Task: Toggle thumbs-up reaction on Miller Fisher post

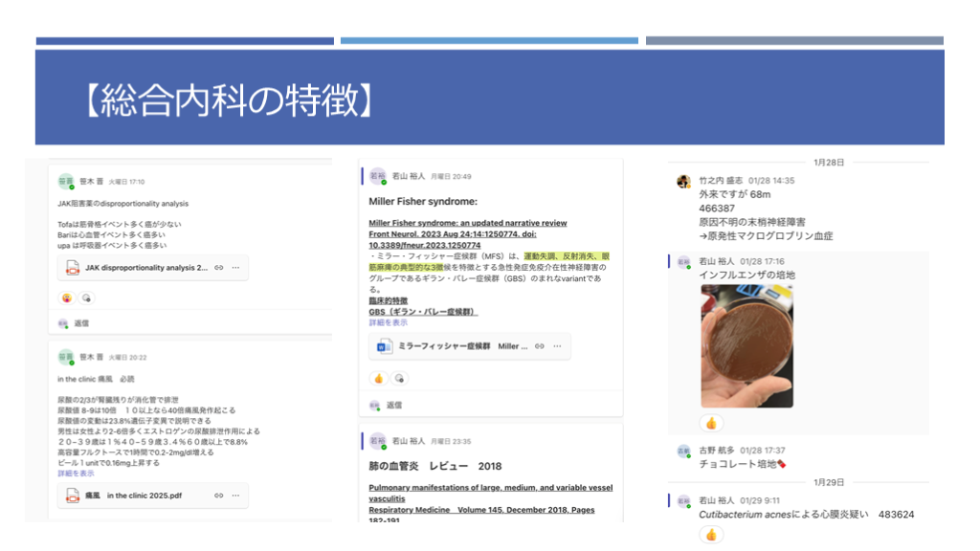Action: 378,378
